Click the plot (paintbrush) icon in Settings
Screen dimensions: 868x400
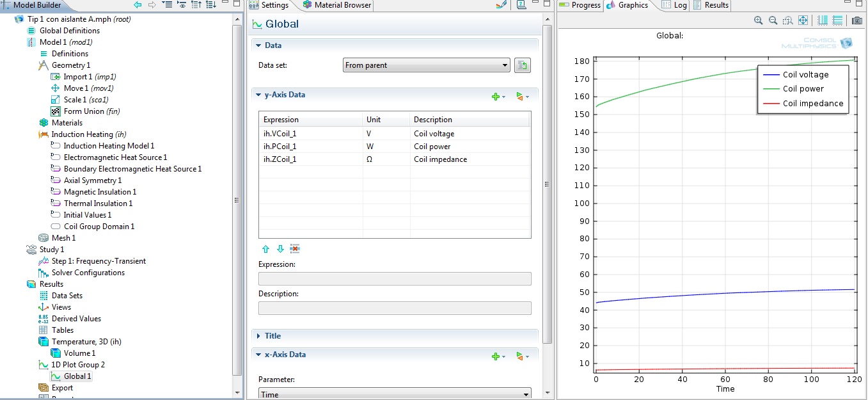point(501,5)
